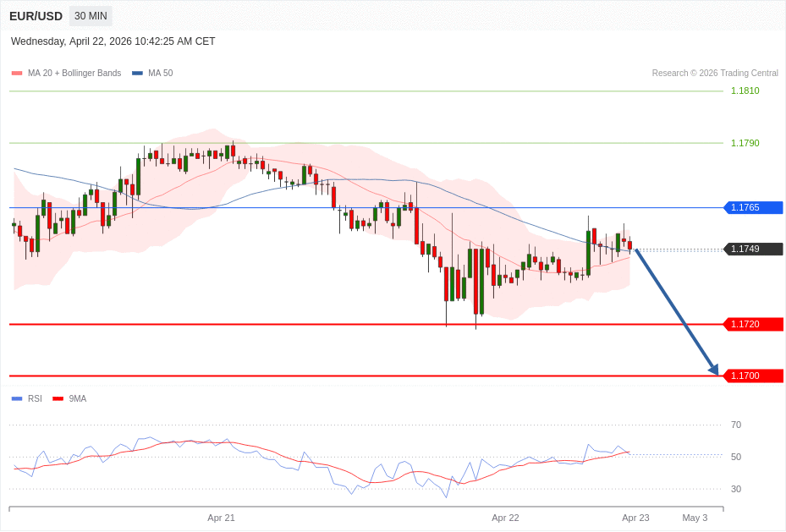This screenshot has width=786, height=532.
Task: Click the 30 MIN timeframe badge
Action: coord(91,16)
